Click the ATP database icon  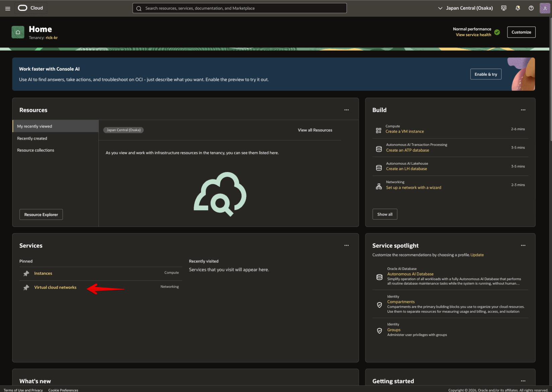coord(379,149)
